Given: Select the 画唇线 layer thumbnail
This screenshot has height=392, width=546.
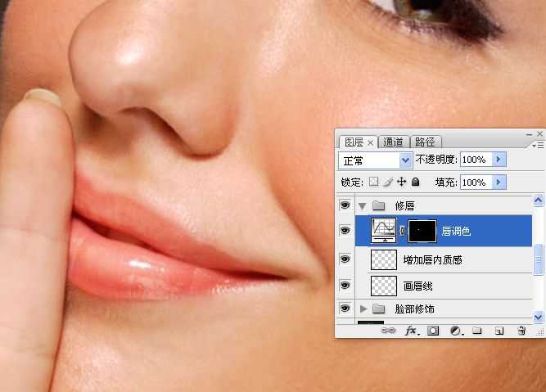Looking at the screenshot, I should [384, 286].
